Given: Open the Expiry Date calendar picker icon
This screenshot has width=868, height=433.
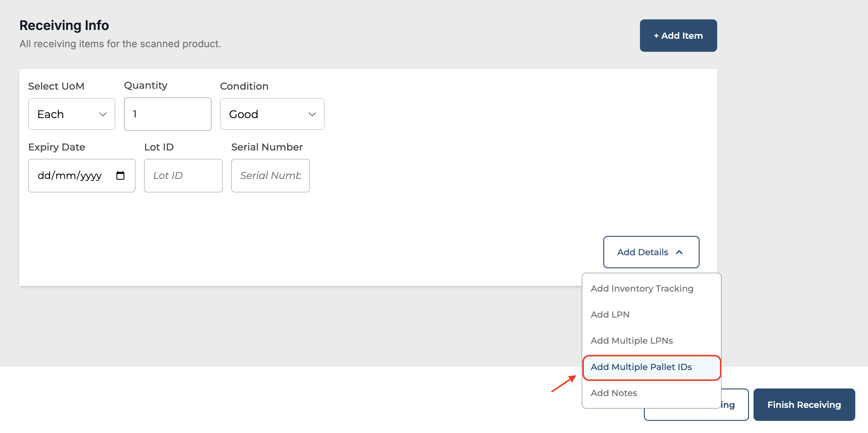Looking at the screenshot, I should tap(120, 176).
